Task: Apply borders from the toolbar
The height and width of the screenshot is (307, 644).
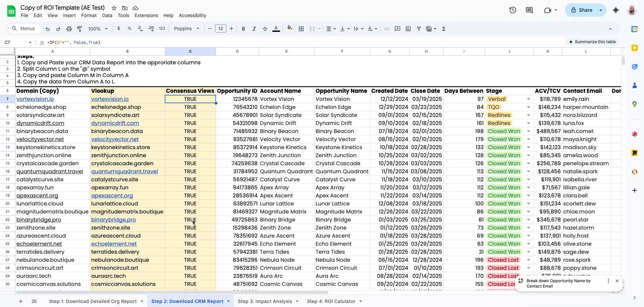Action: [301, 28]
